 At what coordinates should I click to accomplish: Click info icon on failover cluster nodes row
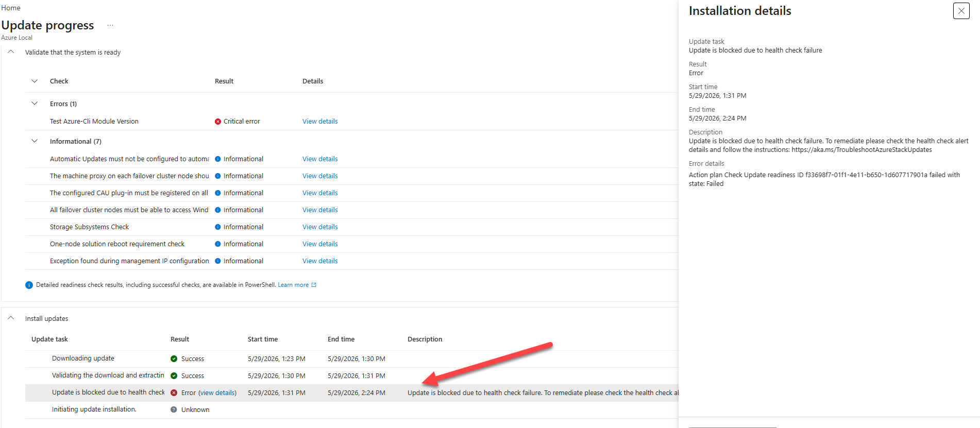[x=218, y=210]
